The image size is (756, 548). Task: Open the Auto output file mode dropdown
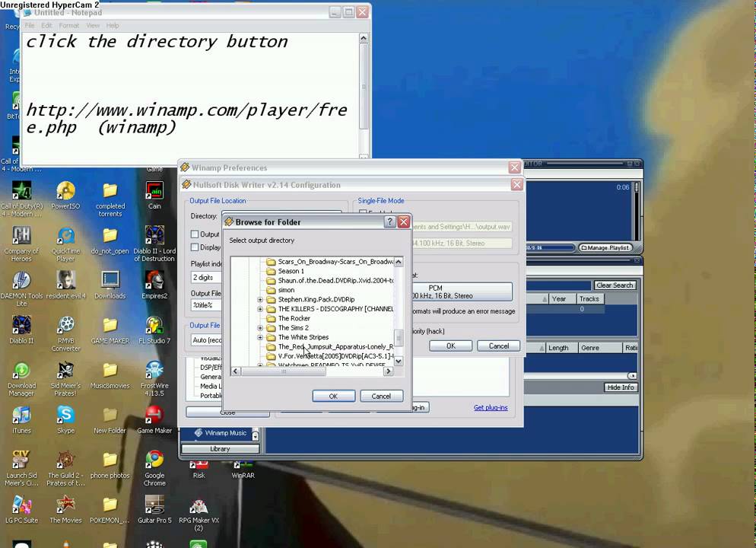point(206,340)
